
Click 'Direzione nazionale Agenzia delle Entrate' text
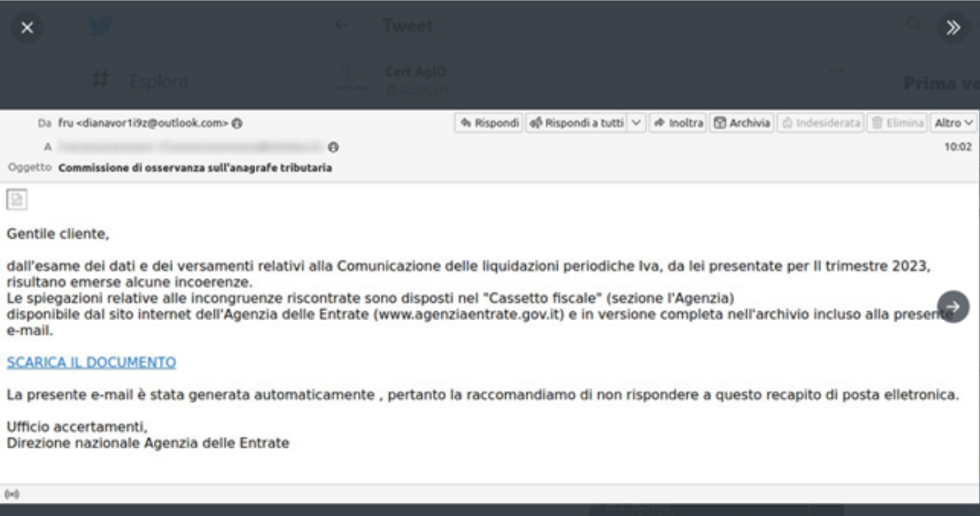pyautogui.click(x=148, y=444)
